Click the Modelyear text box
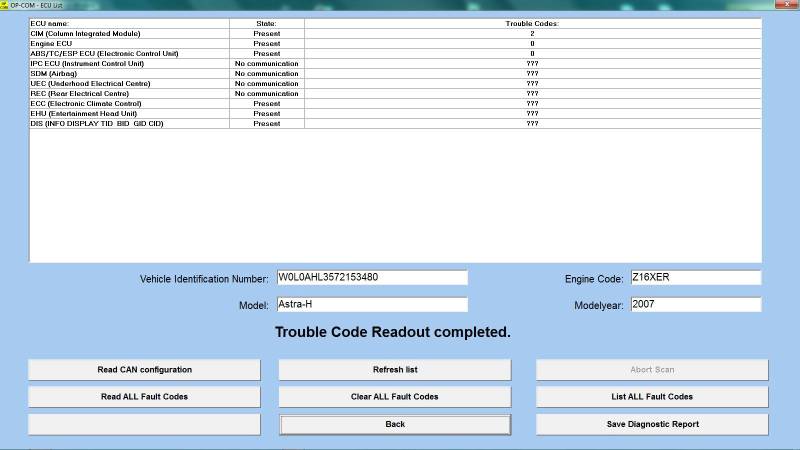The width and height of the screenshot is (800, 450). (695, 305)
